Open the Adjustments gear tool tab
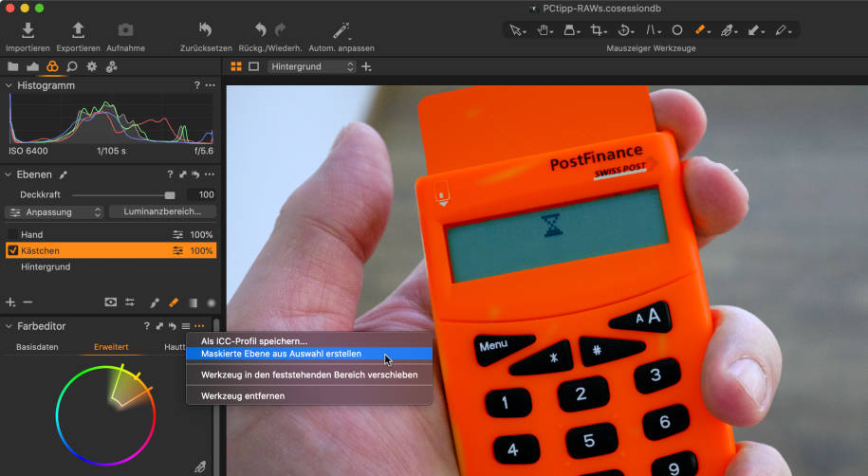This screenshot has height=476, width=868. pyautogui.click(x=92, y=66)
